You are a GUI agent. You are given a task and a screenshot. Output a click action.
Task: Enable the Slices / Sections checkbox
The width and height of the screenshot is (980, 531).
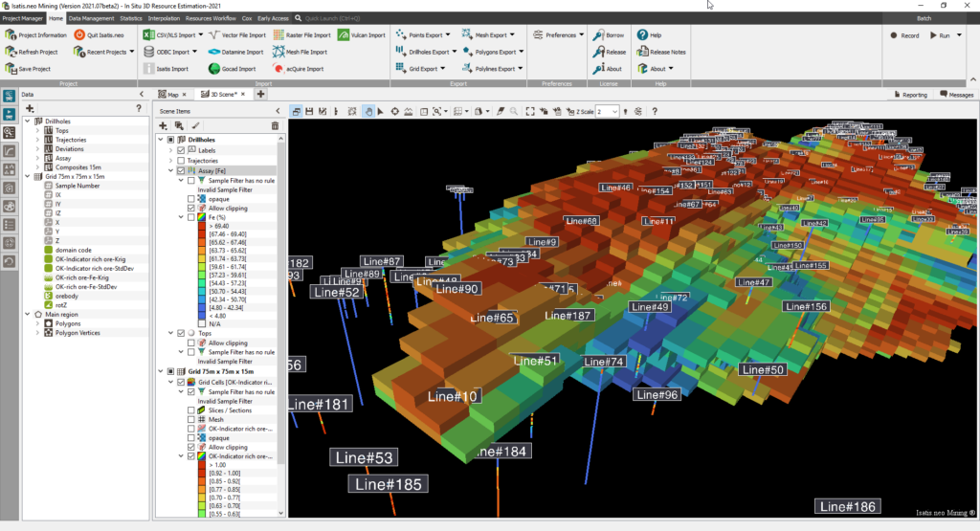pos(191,410)
